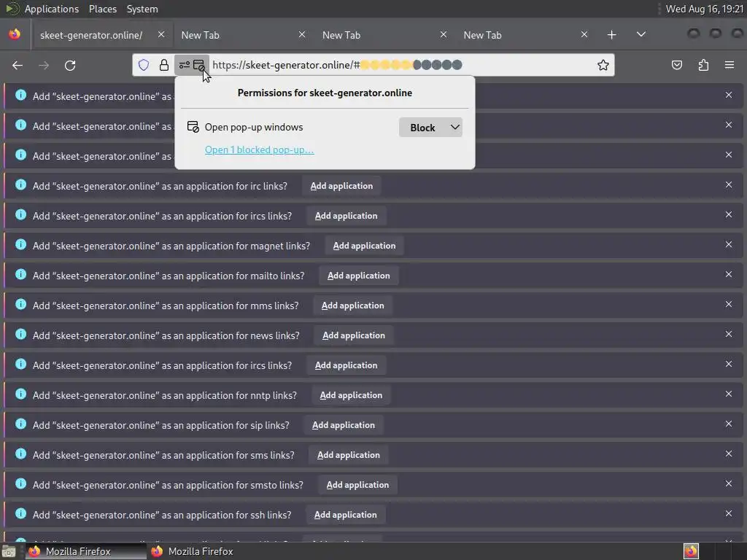List all tabs with the chevron
747x560 pixels.
641,34
